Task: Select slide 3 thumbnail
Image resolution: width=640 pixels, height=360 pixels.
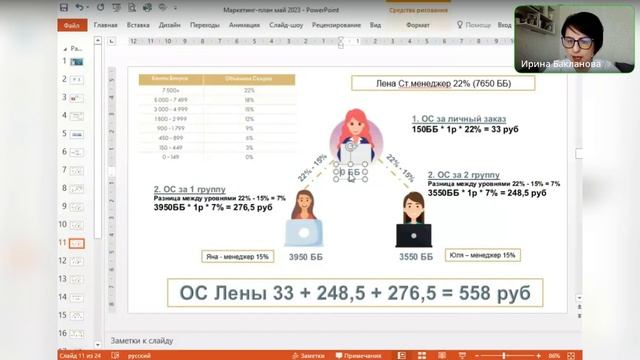Action: [x=76, y=98]
